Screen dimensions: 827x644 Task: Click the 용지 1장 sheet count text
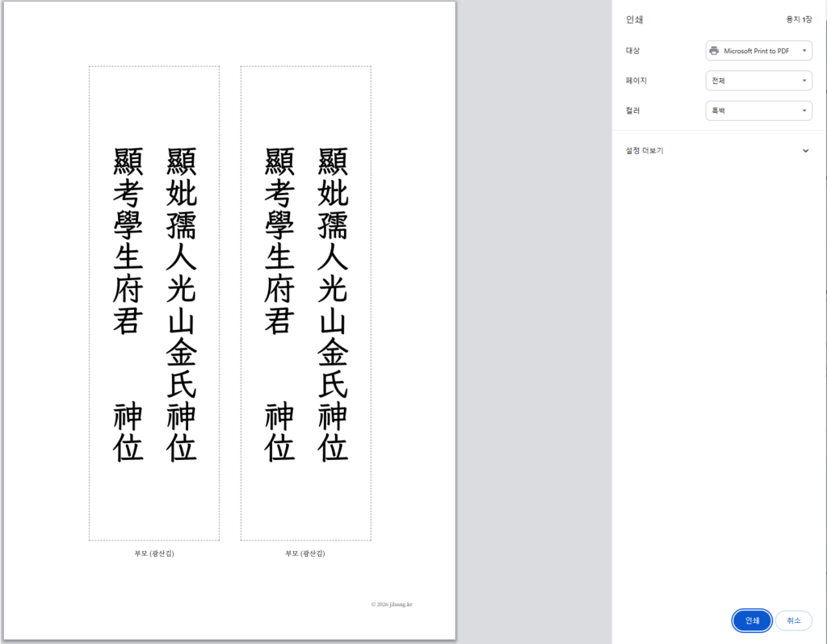799,19
